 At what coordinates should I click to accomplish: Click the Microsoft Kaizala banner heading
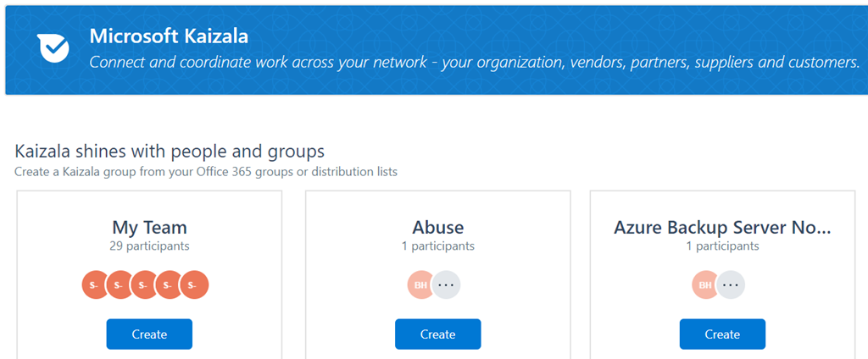169,36
